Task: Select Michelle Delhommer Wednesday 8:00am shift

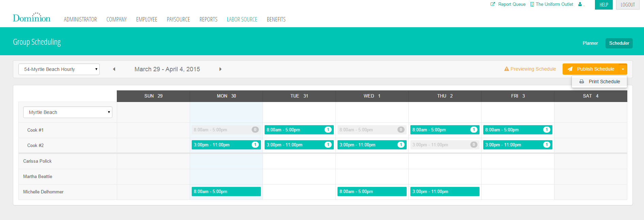Action: click(x=372, y=192)
